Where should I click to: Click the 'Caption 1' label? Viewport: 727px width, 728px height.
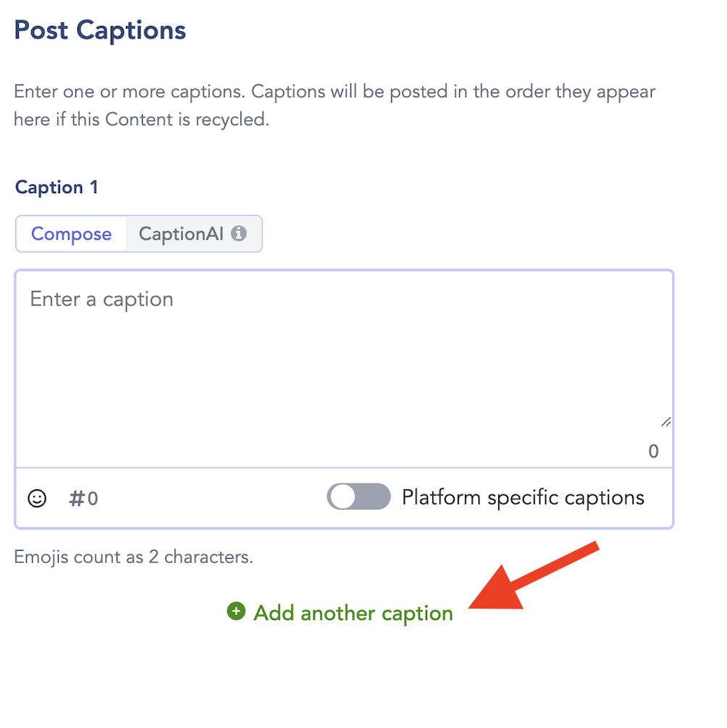click(56, 187)
